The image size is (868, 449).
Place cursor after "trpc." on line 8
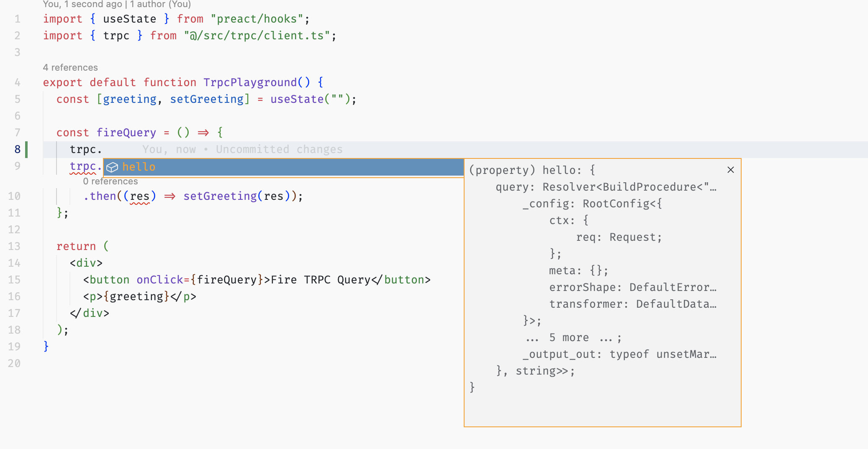(x=103, y=150)
